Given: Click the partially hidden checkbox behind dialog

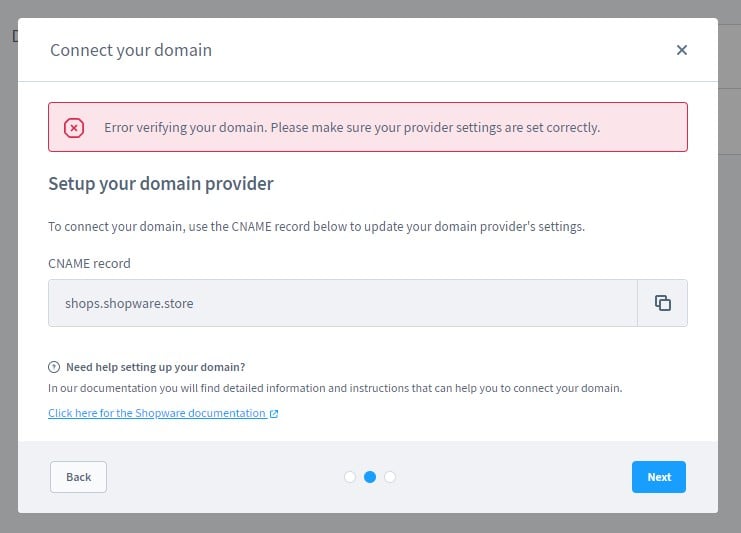Looking at the screenshot, I should (15, 36).
